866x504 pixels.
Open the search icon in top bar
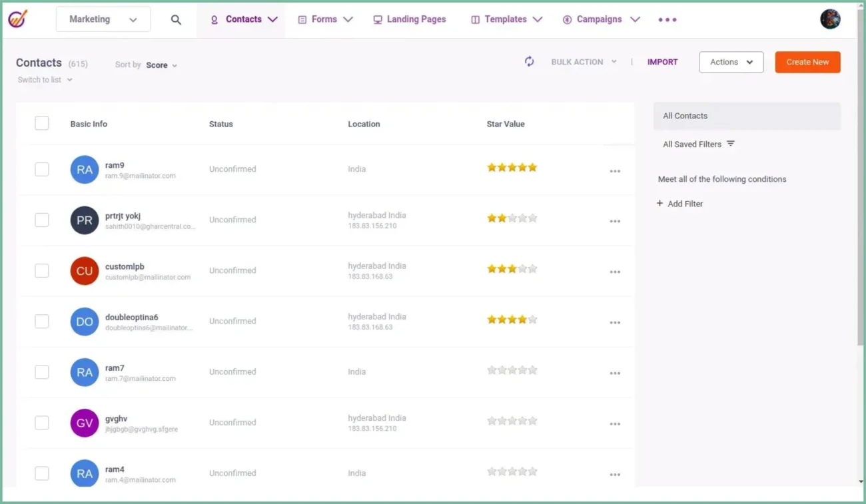(x=176, y=19)
